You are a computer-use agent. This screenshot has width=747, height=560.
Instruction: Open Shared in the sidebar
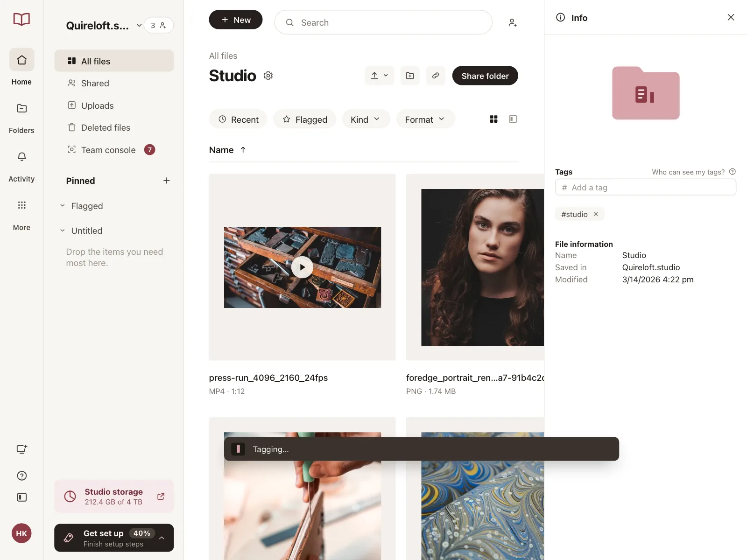(114, 83)
